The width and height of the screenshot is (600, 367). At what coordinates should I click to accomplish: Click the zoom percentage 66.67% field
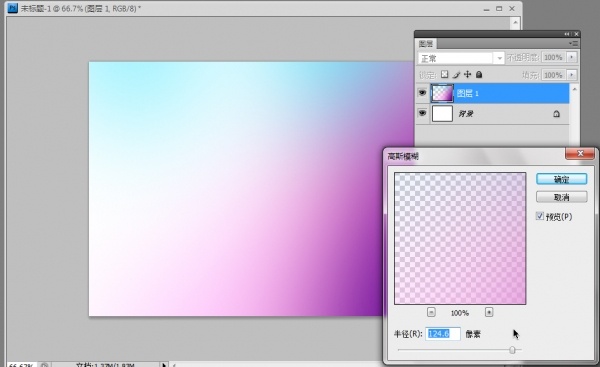tap(21, 365)
